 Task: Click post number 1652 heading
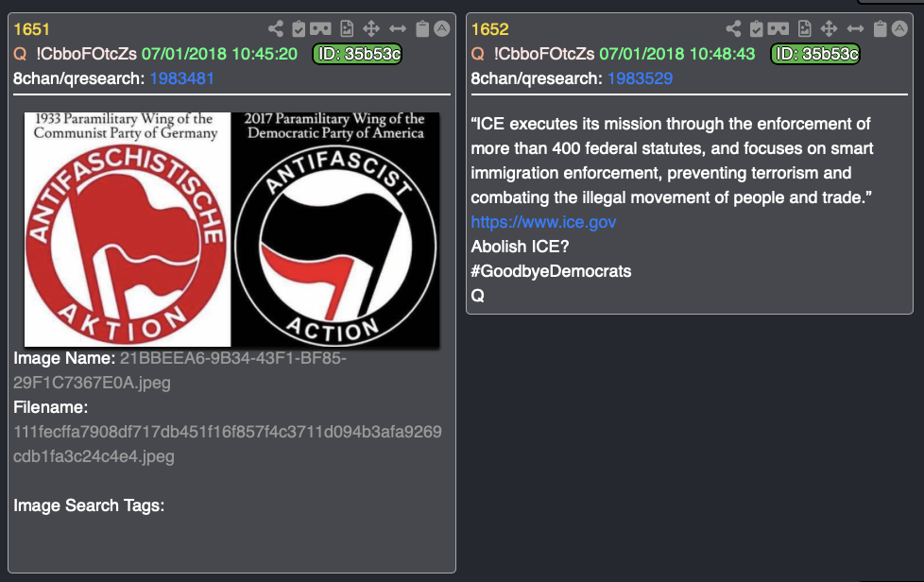pos(489,29)
